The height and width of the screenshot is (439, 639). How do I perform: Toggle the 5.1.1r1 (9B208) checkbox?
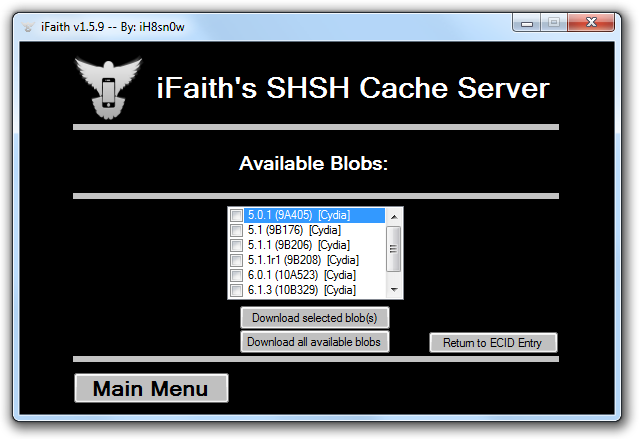[x=237, y=260]
